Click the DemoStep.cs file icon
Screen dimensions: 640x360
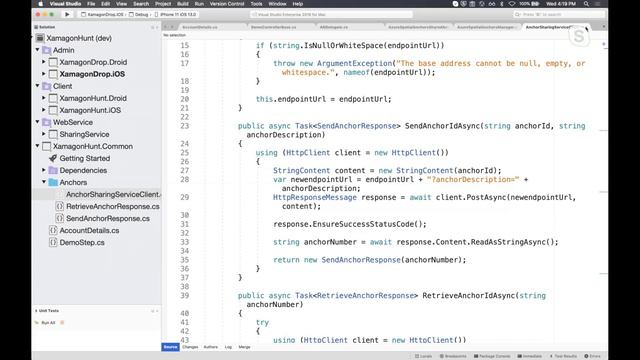click(53, 242)
